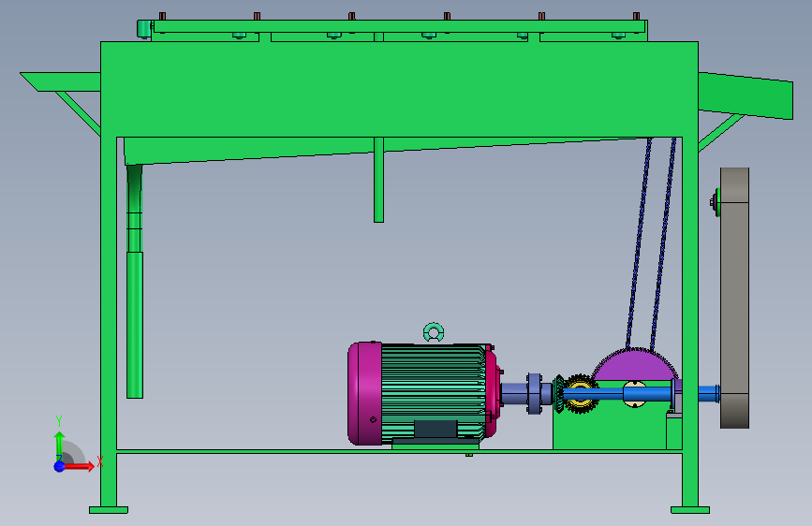Pick the hinge at the top-left of the lid
The width and height of the screenshot is (812, 526).
[144, 28]
